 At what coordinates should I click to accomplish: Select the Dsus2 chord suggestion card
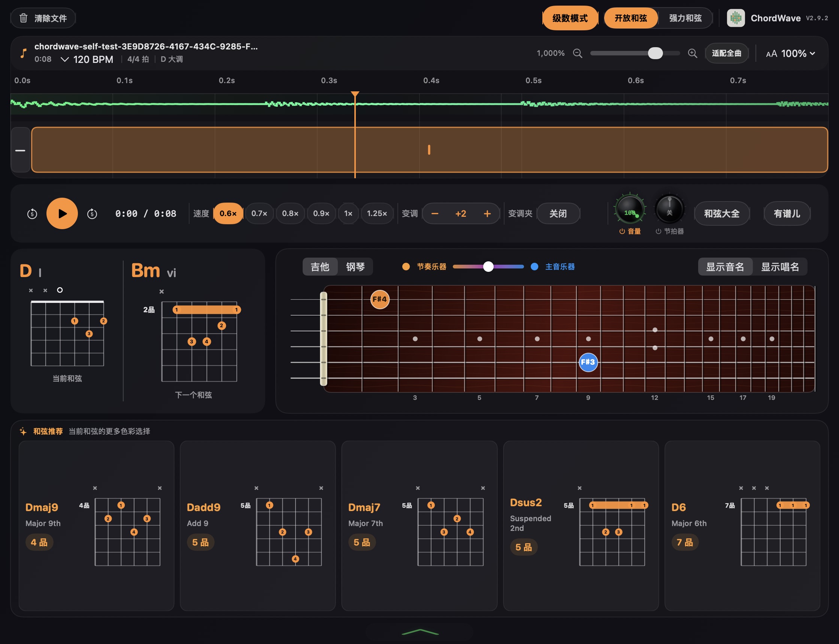[581, 526]
